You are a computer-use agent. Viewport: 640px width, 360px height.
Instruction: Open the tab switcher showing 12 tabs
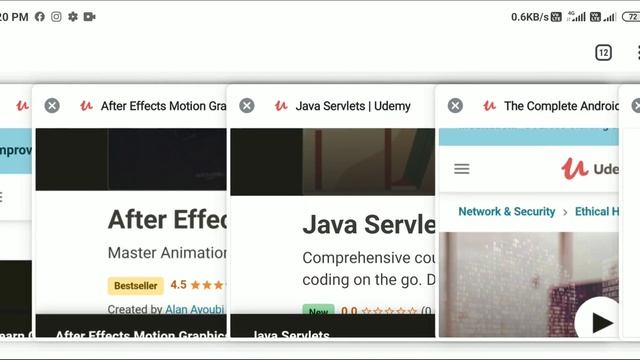(603, 53)
